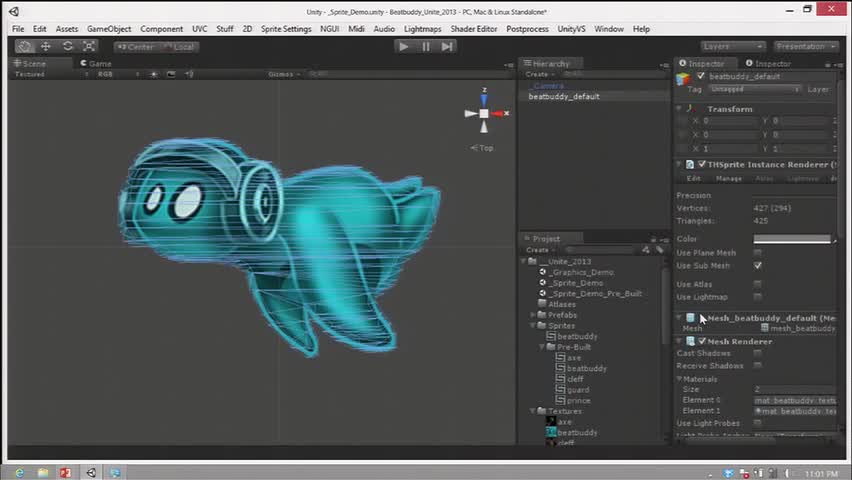Screen dimensions: 852x480
Task: Open the Gizmos dropdown
Action: (284, 74)
